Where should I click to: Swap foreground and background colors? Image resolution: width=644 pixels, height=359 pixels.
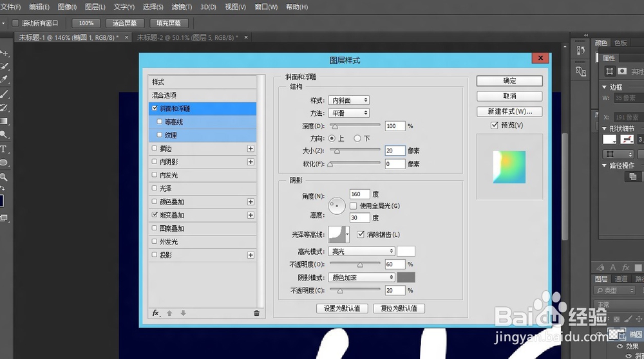(x=2, y=187)
